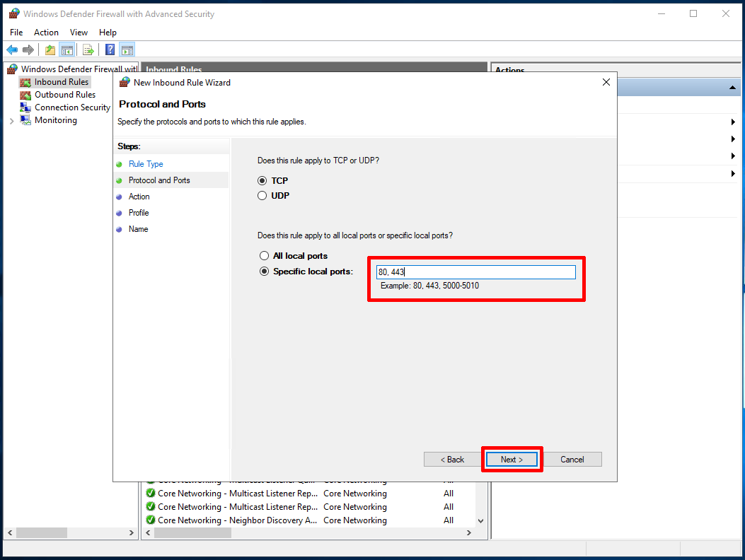This screenshot has height=560, width=745.
Task: Open the blue Help question mark icon
Action: click(x=110, y=49)
